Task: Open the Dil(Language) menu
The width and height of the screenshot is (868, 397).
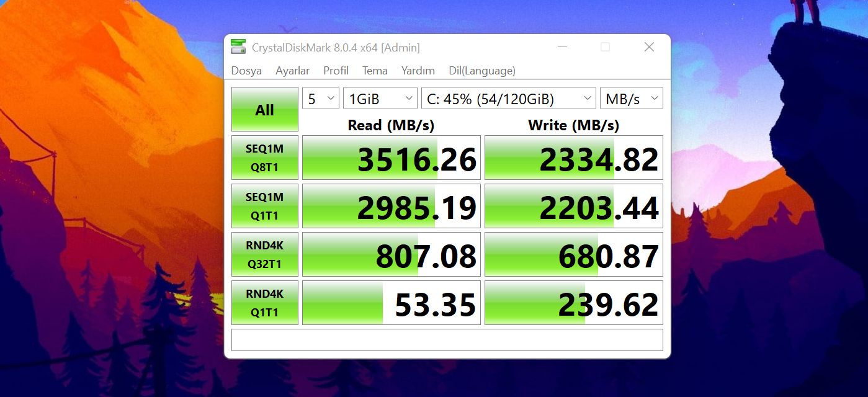Action: point(482,71)
